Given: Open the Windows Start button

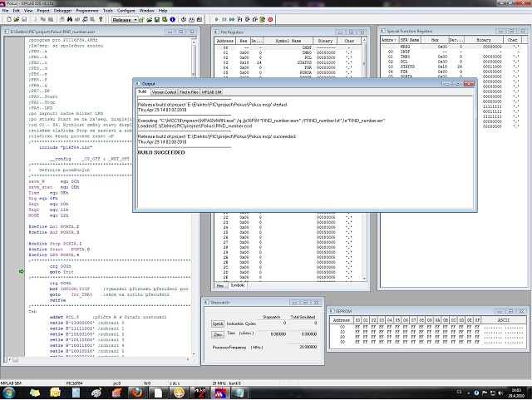Looking at the screenshot, I should pyautogui.click(x=9, y=393).
